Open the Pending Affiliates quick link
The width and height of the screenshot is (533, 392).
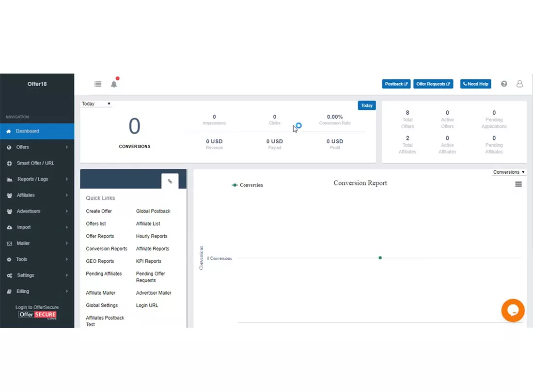(x=104, y=273)
